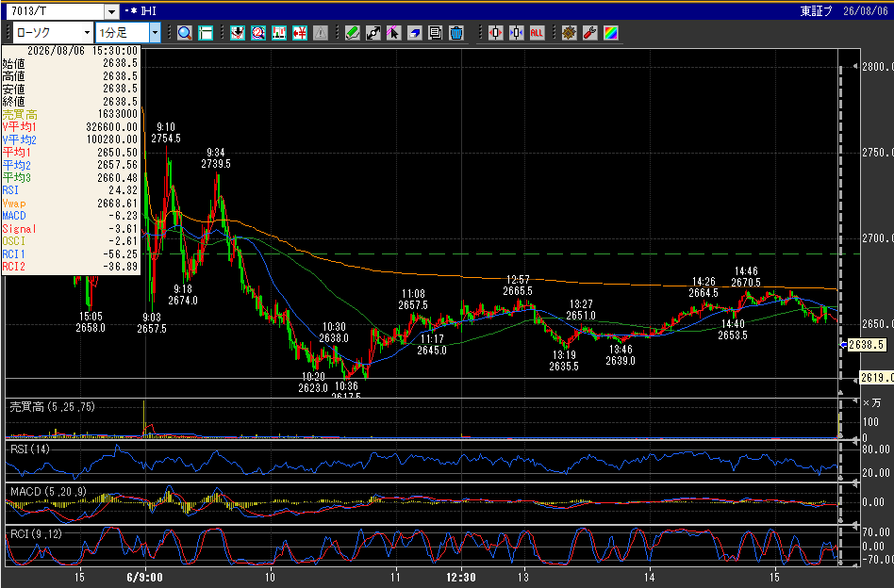Click the Vwap value 2668.61 in info panel
The image size is (894, 588).
[x=118, y=204]
